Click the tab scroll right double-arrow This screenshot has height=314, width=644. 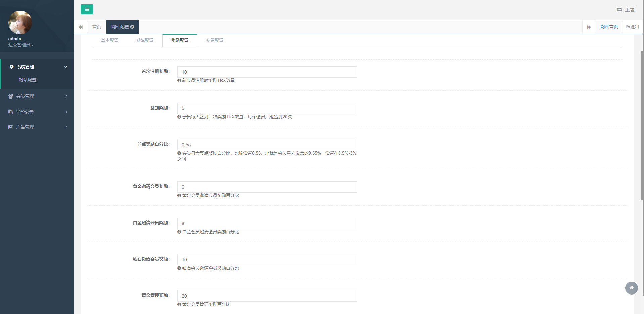coord(589,27)
